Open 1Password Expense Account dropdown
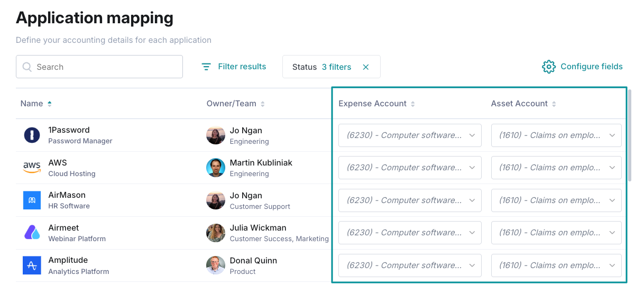This screenshot has width=644, height=284. (x=410, y=135)
